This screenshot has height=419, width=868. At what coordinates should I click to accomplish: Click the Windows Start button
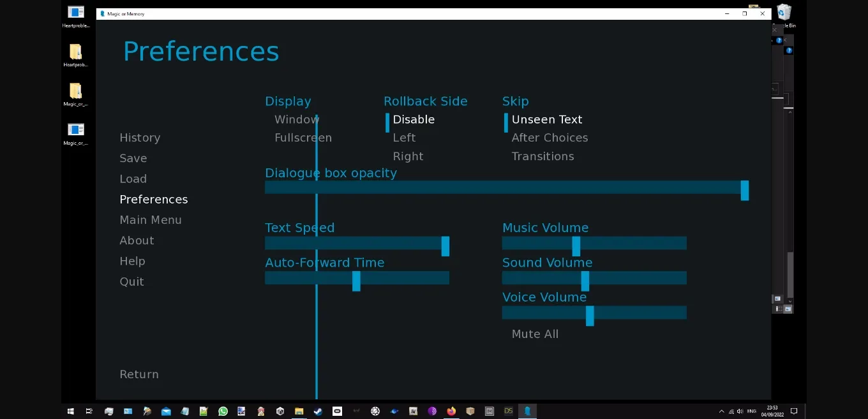point(70,411)
